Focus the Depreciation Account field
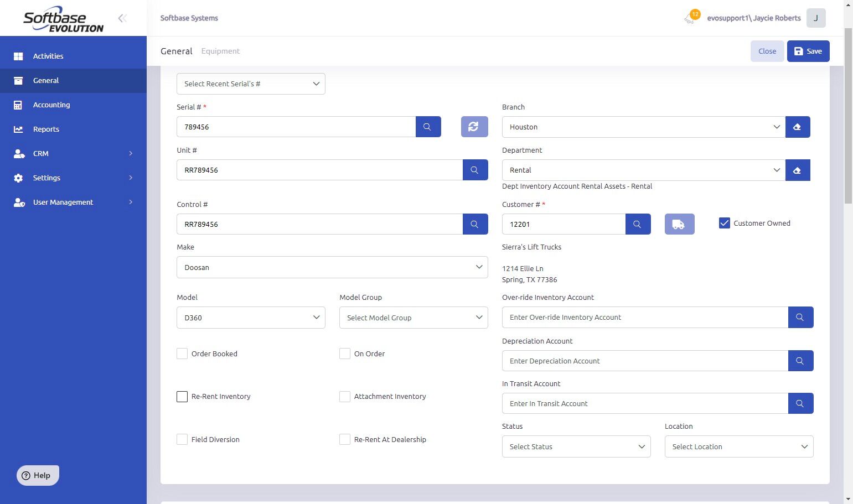This screenshot has width=853, height=504. pyautogui.click(x=645, y=361)
